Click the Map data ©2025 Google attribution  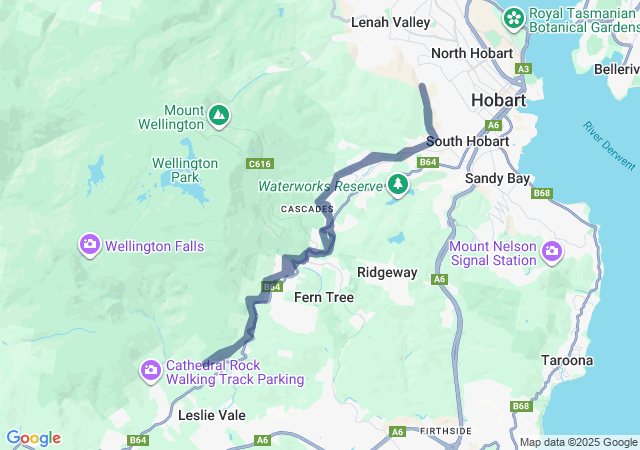(x=578, y=442)
